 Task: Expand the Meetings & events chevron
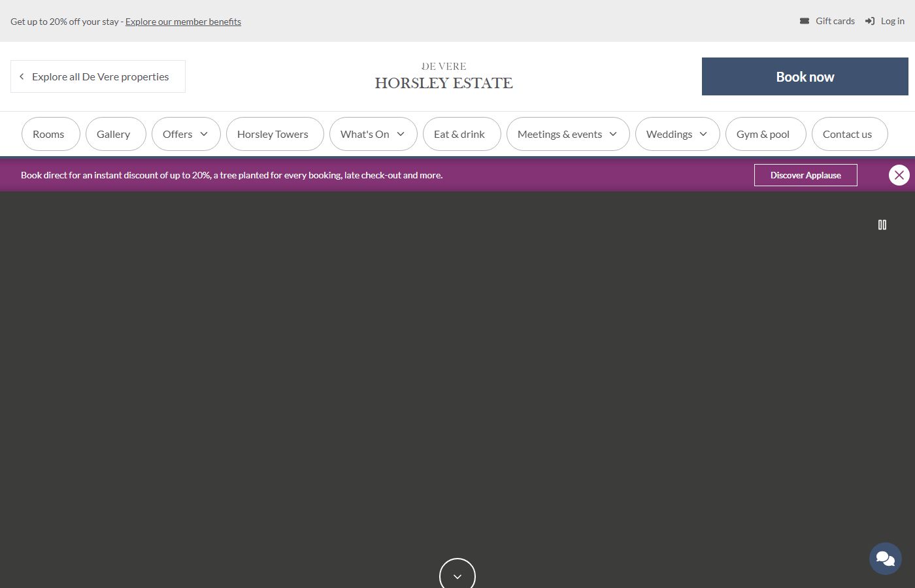613,134
